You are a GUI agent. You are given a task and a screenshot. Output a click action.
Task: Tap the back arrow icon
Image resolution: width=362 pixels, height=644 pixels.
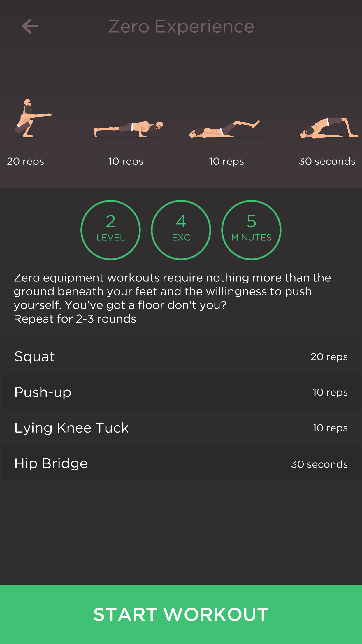coord(30,27)
